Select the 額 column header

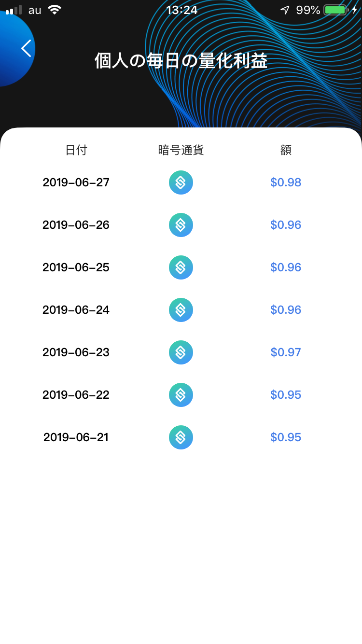click(x=286, y=150)
